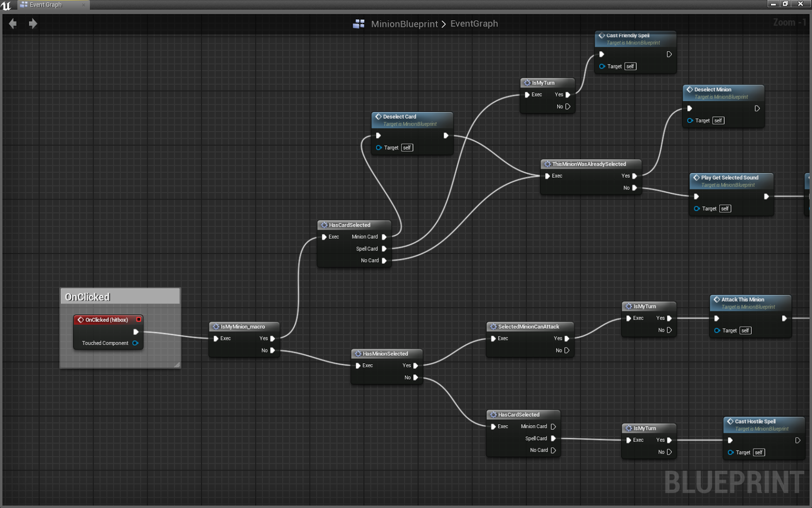
Task: Click the delegate square on OnClicked node
Action: point(138,320)
